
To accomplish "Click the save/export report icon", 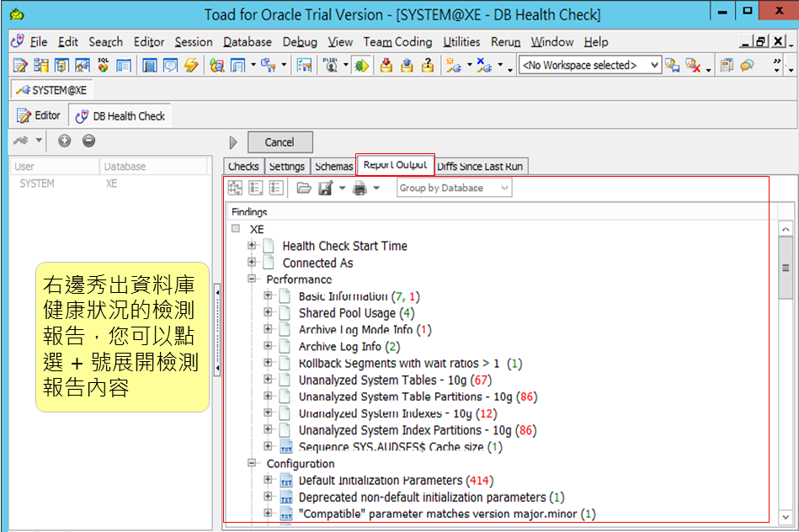I will [x=325, y=189].
